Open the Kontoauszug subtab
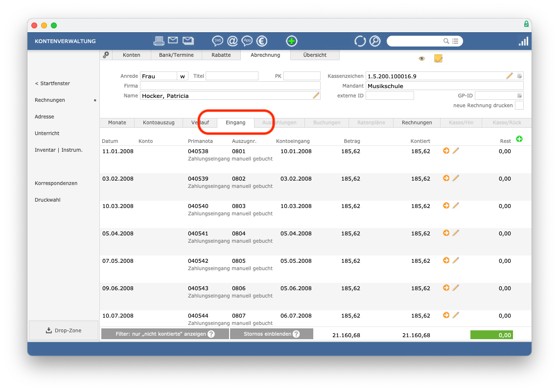This screenshot has width=559, height=392. [159, 122]
